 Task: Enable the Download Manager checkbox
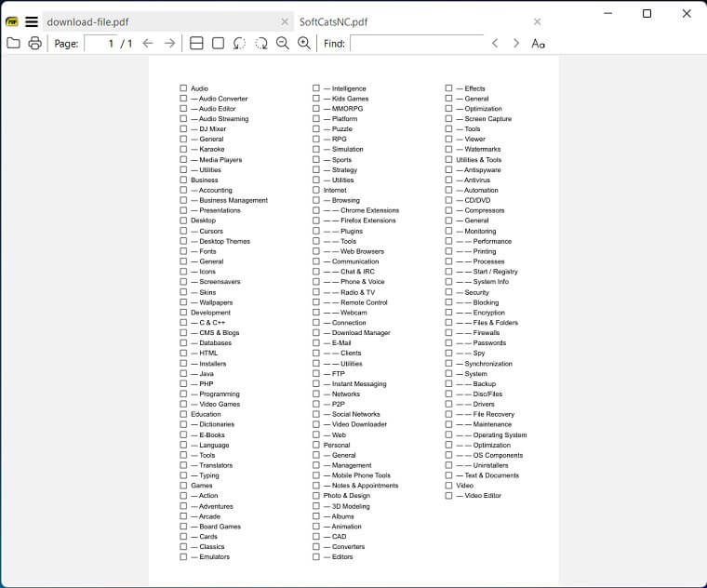click(x=316, y=332)
